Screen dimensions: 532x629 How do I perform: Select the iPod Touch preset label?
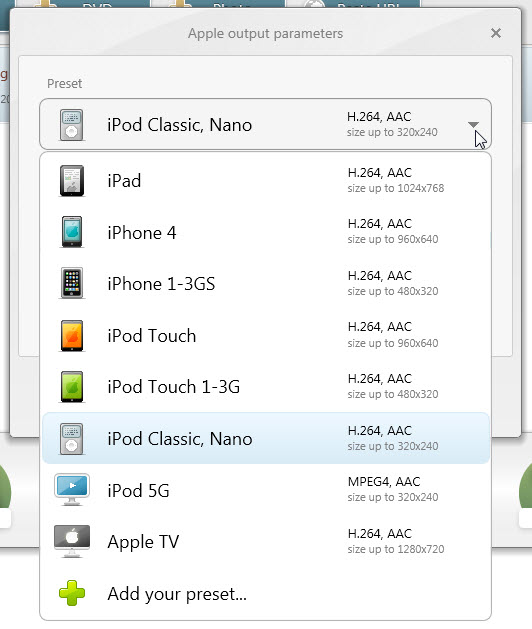[152, 336]
